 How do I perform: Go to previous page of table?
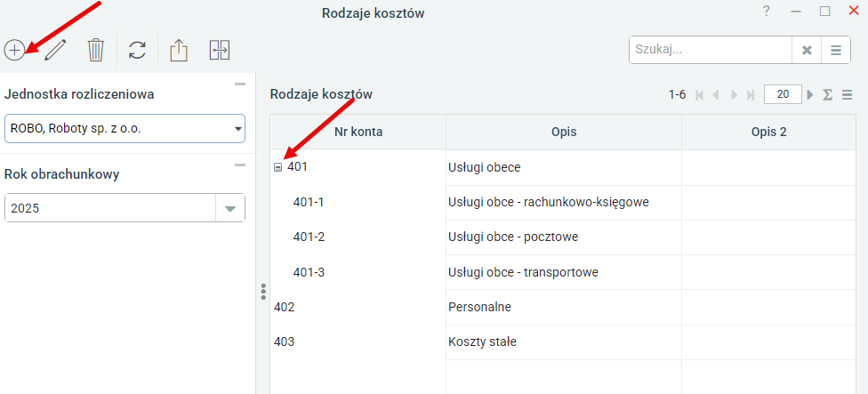716,94
